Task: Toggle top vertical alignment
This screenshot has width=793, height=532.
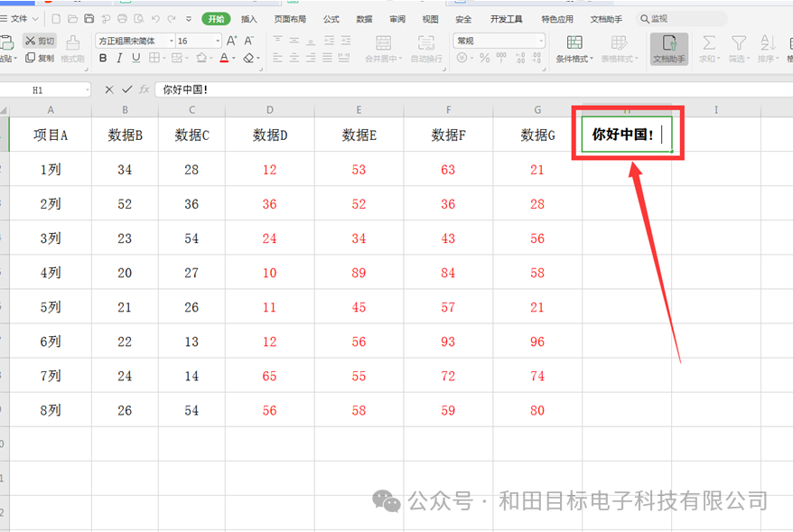Action: (277, 40)
